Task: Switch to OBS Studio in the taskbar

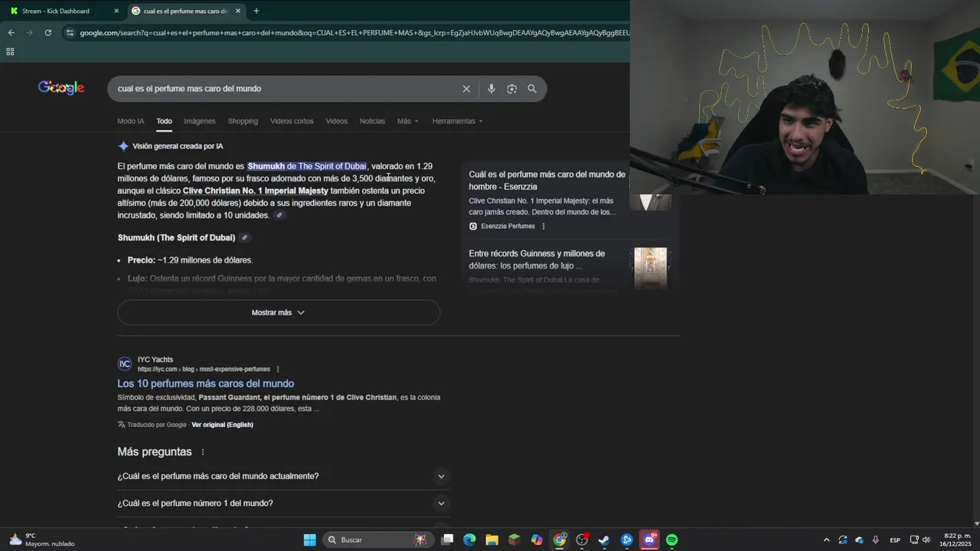Action: point(582,540)
